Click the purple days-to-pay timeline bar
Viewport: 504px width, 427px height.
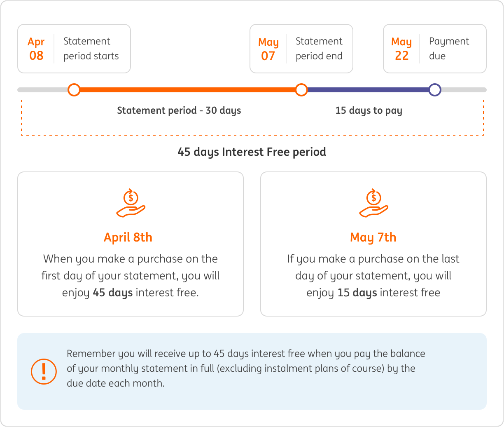coord(368,89)
